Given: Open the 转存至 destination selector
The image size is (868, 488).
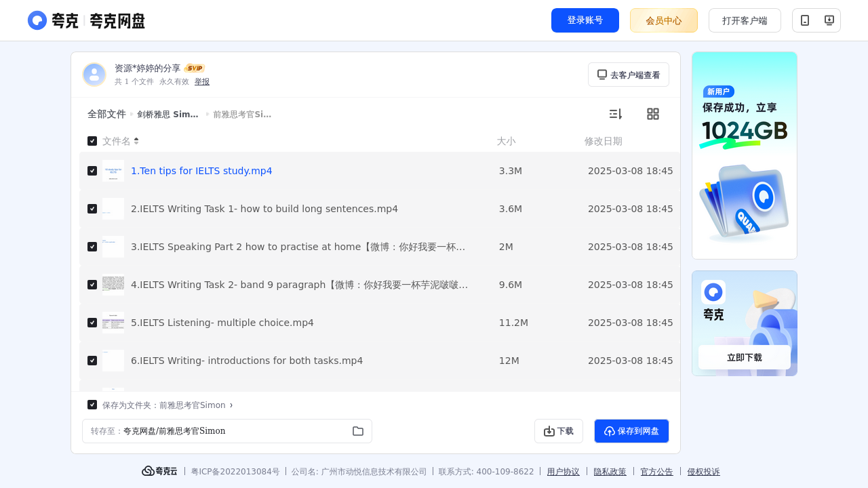Looking at the screenshot, I should tap(227, 431).
